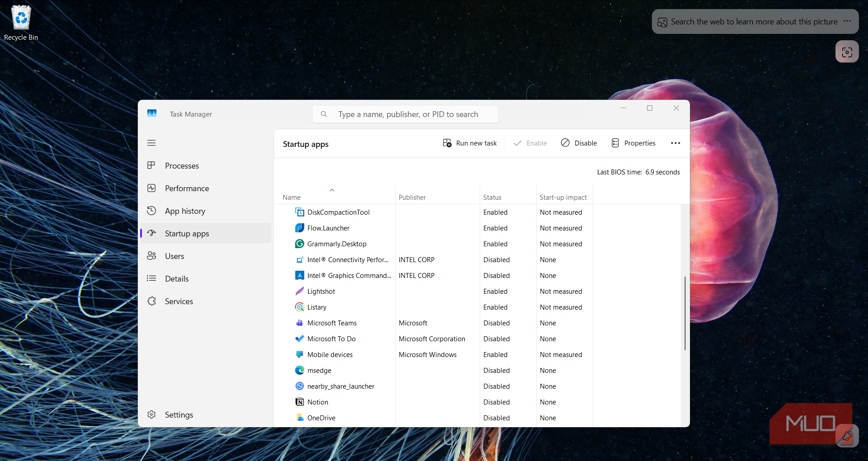The width and height of the screenshot is (868, 461).
Task: Click the greyed-out Enable button
Action: click(530, 143)
